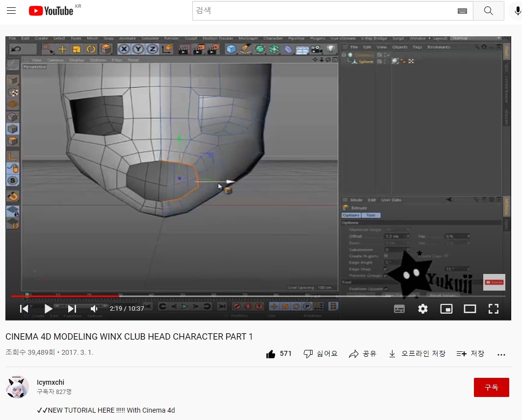Click the Offset value field

(x=396, y=236)
